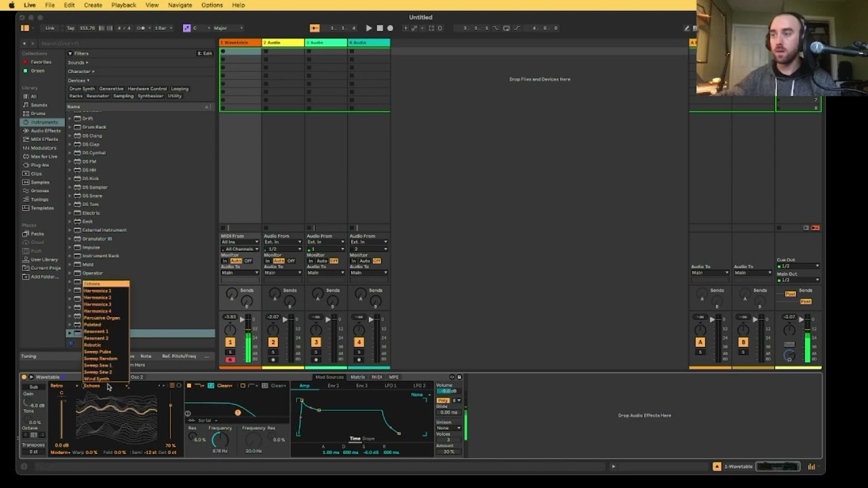Switch to the Matrix tab in Wavetable
The height and width of the screenshot is (488, 868).
(x=357, y=377)
